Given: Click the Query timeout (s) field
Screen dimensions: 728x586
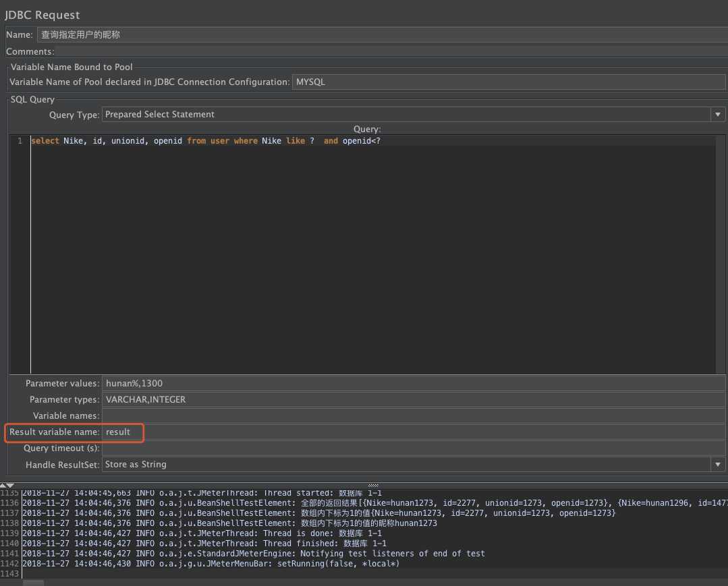Looking at the screenshot, I should click(413, 448).
